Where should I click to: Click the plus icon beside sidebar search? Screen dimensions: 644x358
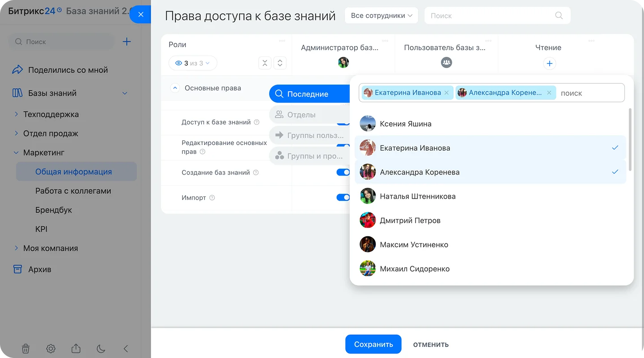pyautogui.click(x=127, y=42)
